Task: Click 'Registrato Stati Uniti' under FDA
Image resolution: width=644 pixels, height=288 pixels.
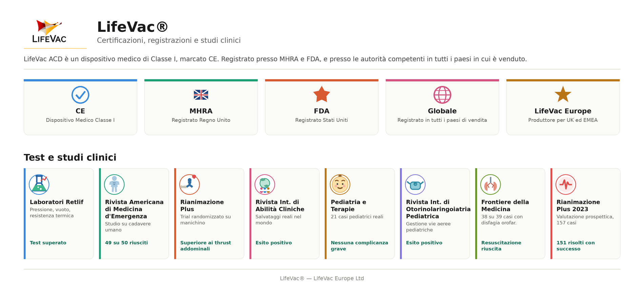Action: [x=322, y=120]
